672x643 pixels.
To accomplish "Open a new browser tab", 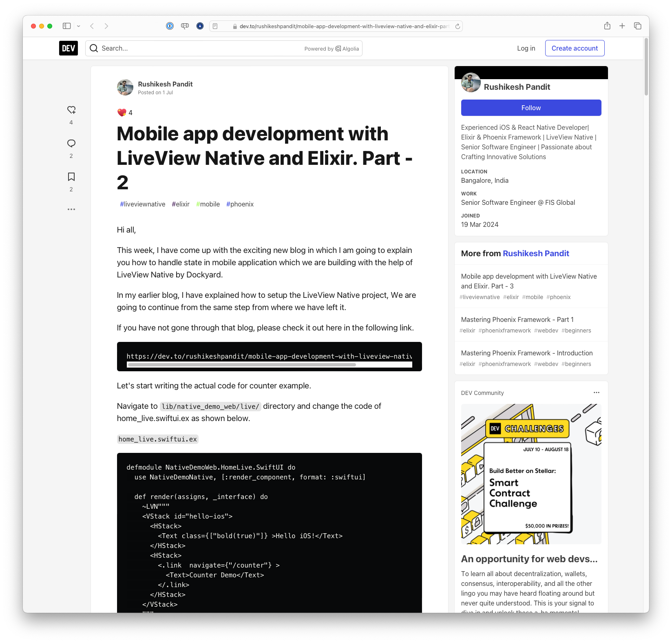I will pyautogui.click(x=622, y=26).
